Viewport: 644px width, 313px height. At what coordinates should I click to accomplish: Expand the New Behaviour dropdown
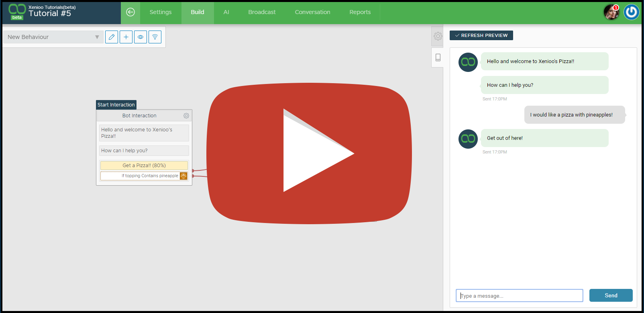click(x=53, y=37)
